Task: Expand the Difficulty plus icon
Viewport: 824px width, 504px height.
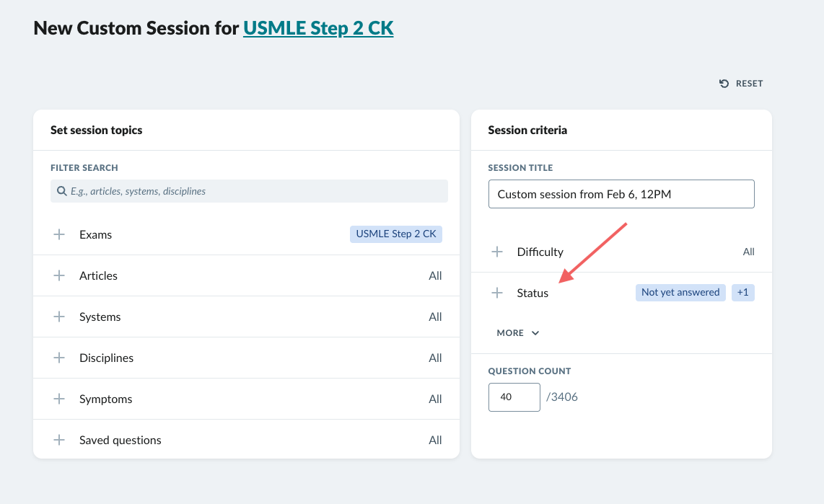Action: (x=497, y=252)
